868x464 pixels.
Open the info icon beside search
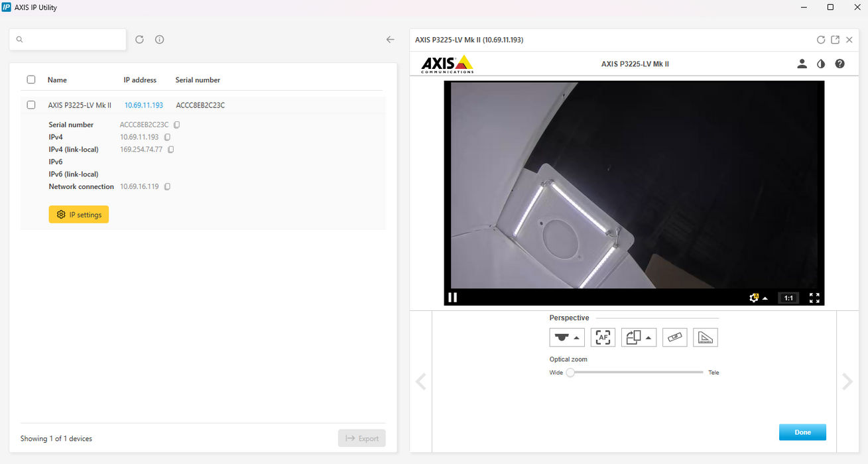(160, 40)
